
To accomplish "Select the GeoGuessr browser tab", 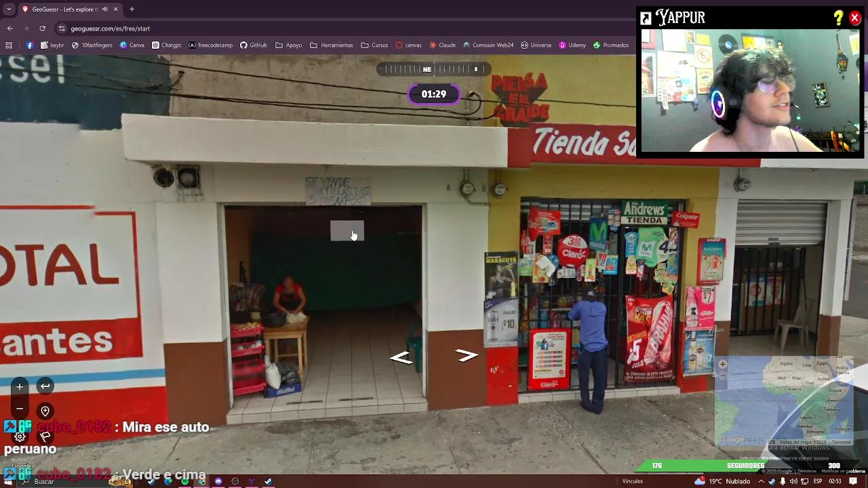I will 69,9.
